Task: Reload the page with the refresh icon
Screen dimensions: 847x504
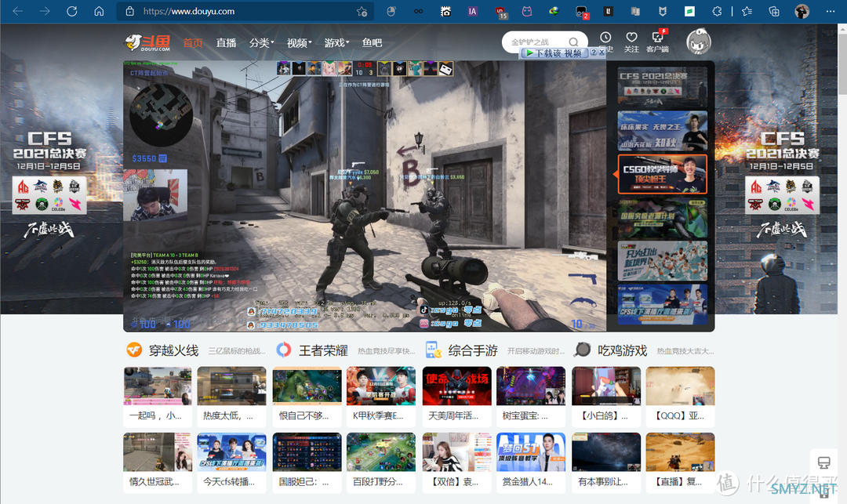Action: 72,11
